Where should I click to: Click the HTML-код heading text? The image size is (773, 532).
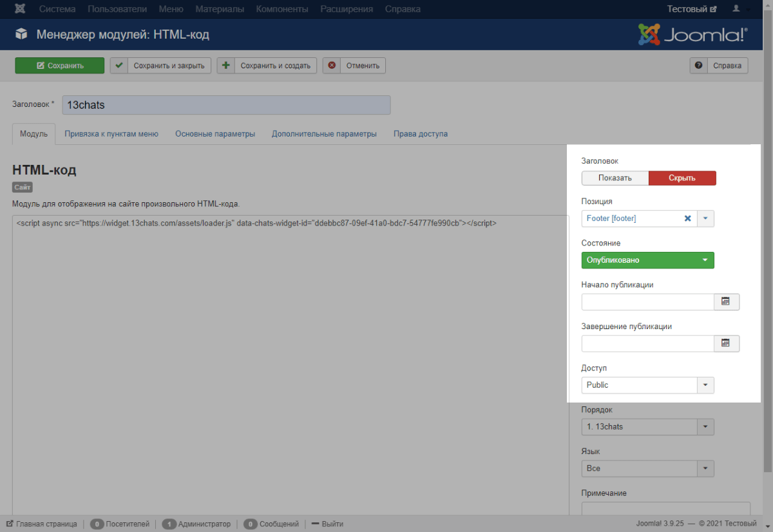(x=44, y=170)
